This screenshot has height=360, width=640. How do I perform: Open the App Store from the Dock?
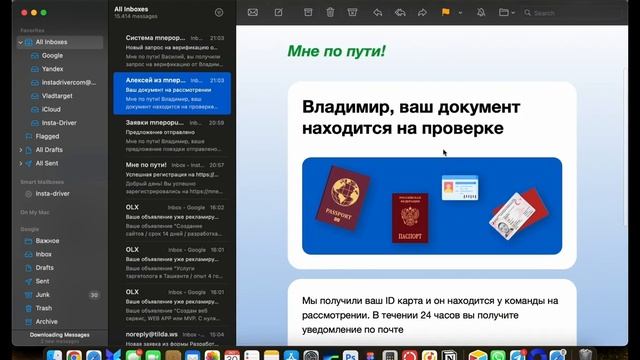click(291, 355)
